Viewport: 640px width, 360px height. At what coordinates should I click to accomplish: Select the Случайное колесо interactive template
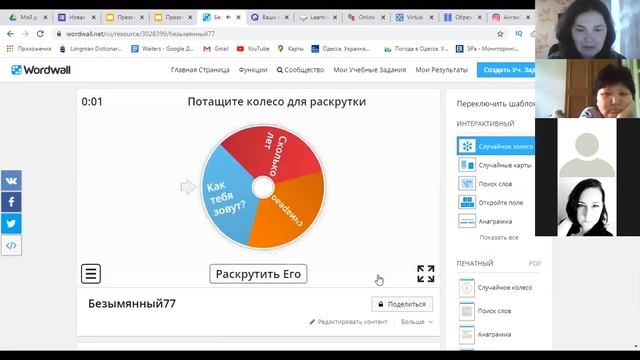click(x=496, y=146)
